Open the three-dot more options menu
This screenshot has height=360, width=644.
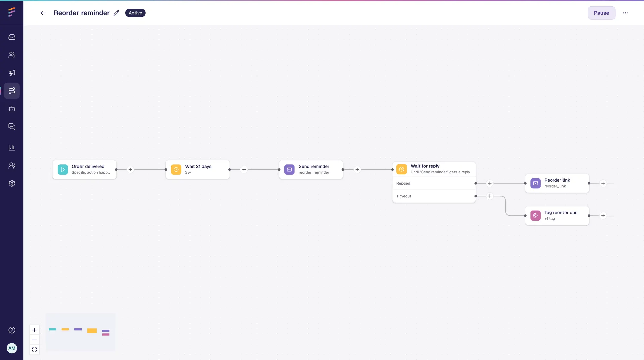625,13
